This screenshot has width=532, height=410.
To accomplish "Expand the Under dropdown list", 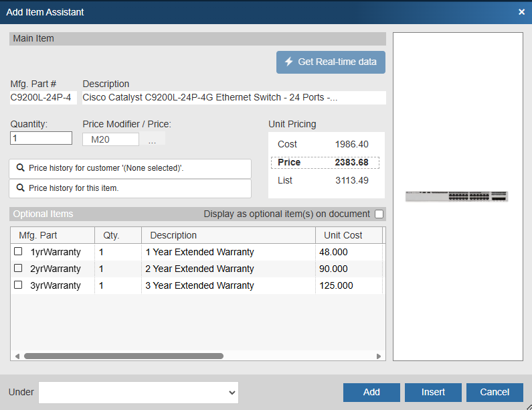I will click(139, 393).
